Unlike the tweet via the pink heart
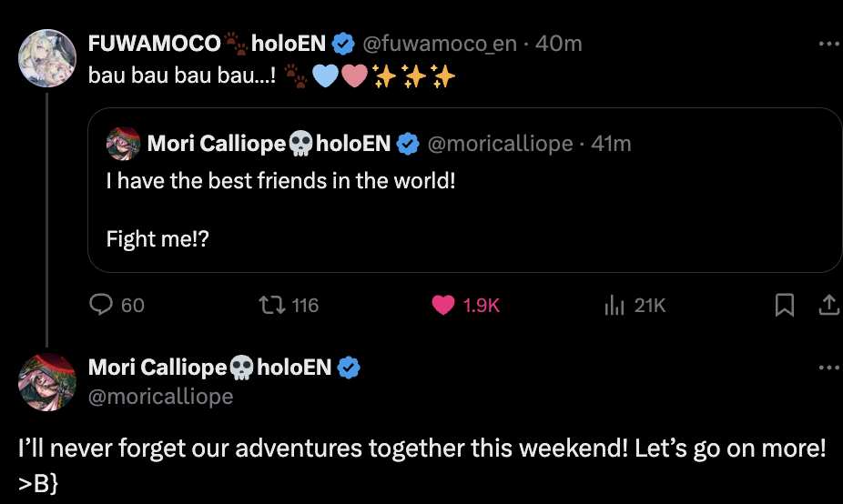Screen dimensions: 843x504 click(x=443, y=305)
